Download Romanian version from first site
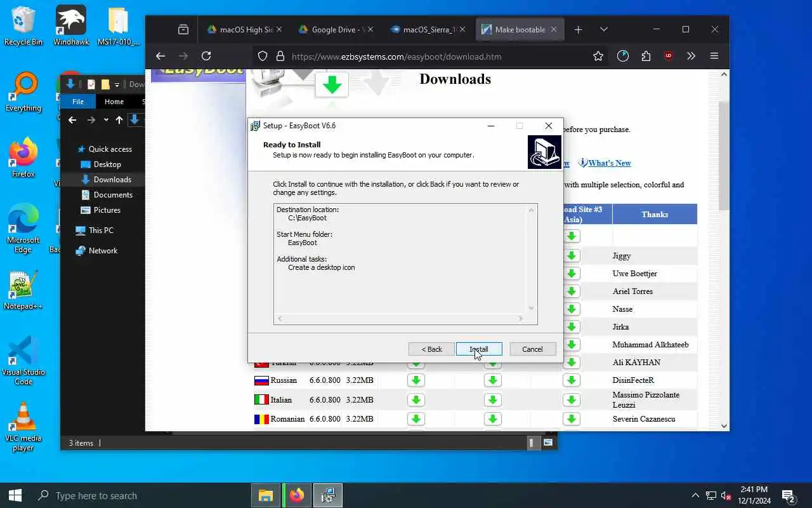 (416, 419)
